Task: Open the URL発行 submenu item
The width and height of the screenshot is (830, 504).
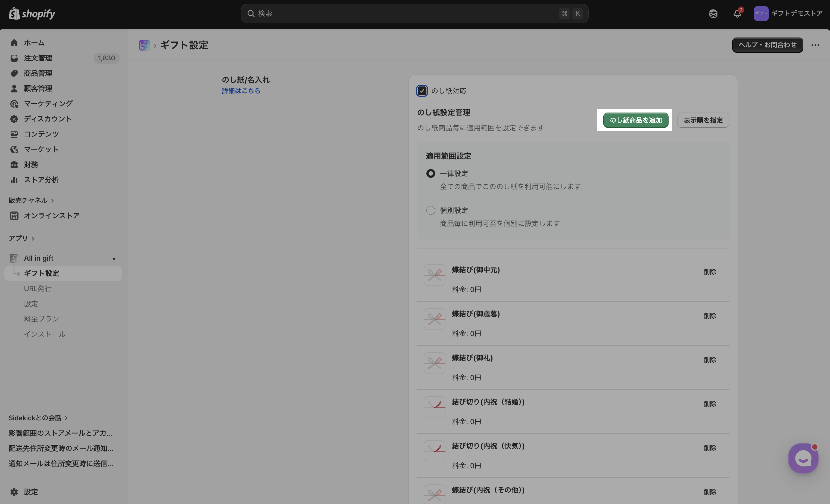Action: 38,289
